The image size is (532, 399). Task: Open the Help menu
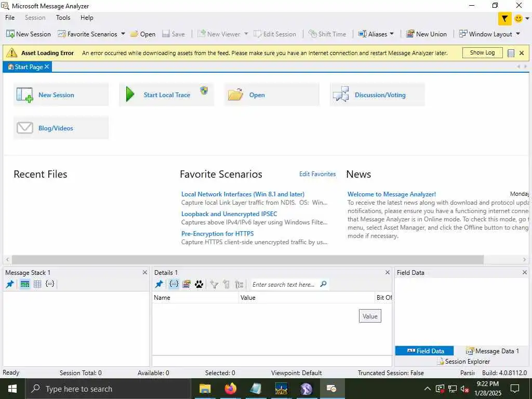[x=87, y=18]
